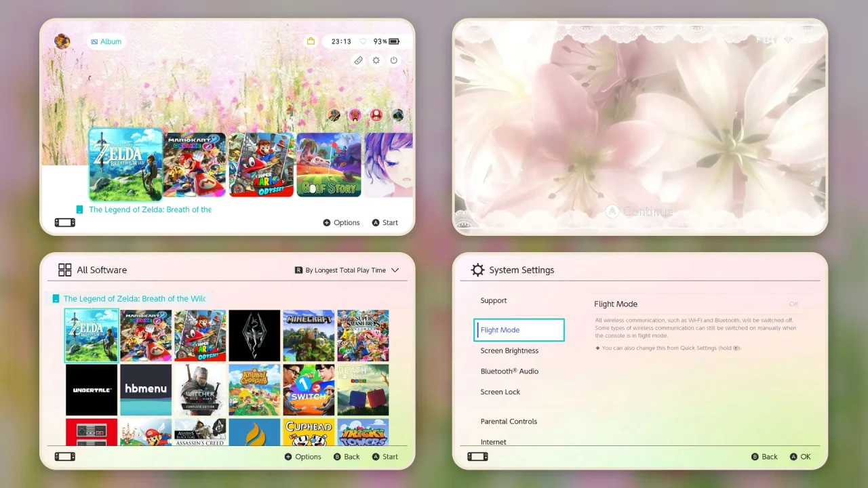The image size is (868, 488).
Task: Open the Album button on home screen
Action: [106, 41]
